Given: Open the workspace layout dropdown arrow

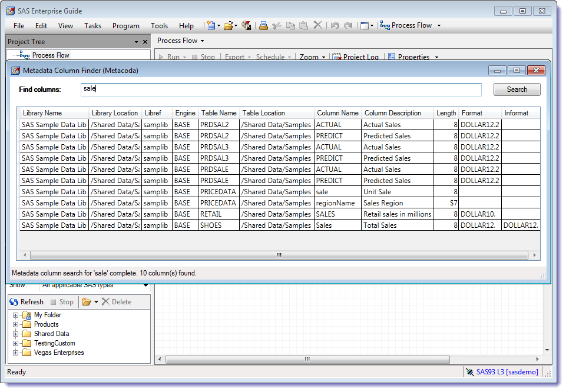Looking at the screenshot, I should pyautogui.click(x=372, y=26).
